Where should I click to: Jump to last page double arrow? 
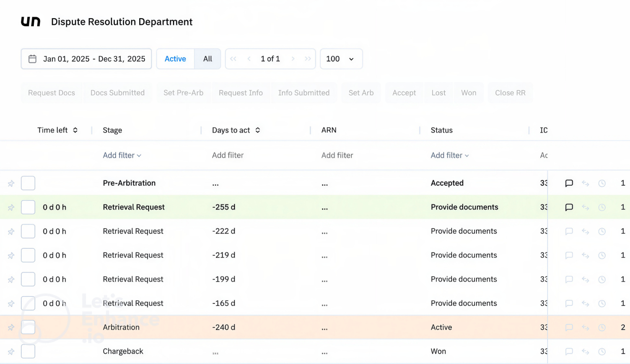pos(308,59)
